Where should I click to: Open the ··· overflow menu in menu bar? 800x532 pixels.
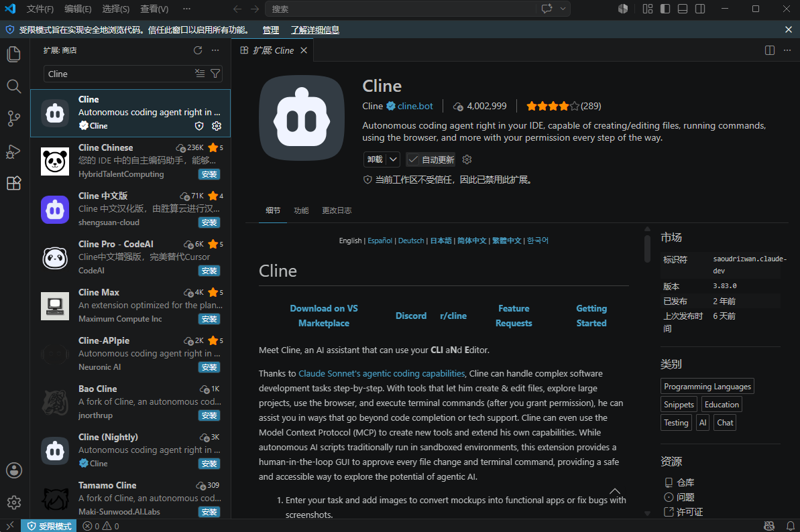click(186, 9)
